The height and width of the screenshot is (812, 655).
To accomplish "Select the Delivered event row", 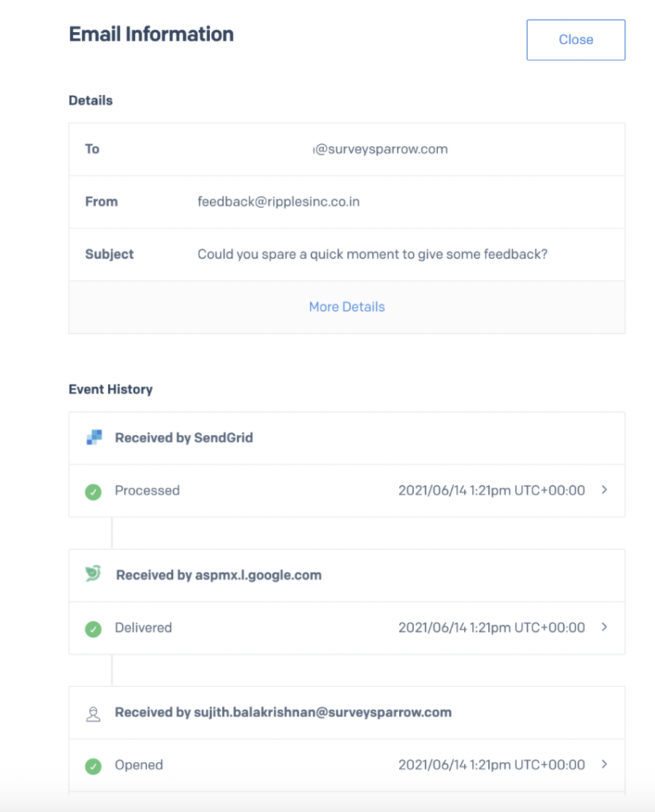I will tap(292, 628).
